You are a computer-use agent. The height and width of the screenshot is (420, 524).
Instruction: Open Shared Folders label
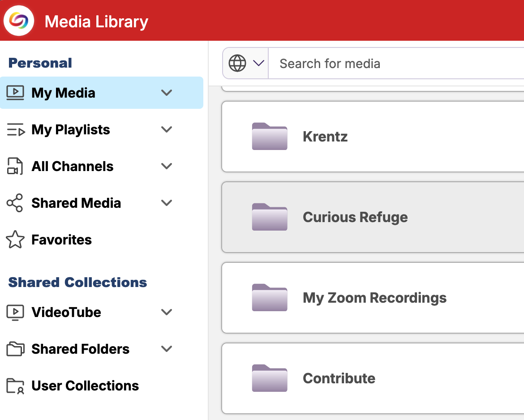point(80,349)
